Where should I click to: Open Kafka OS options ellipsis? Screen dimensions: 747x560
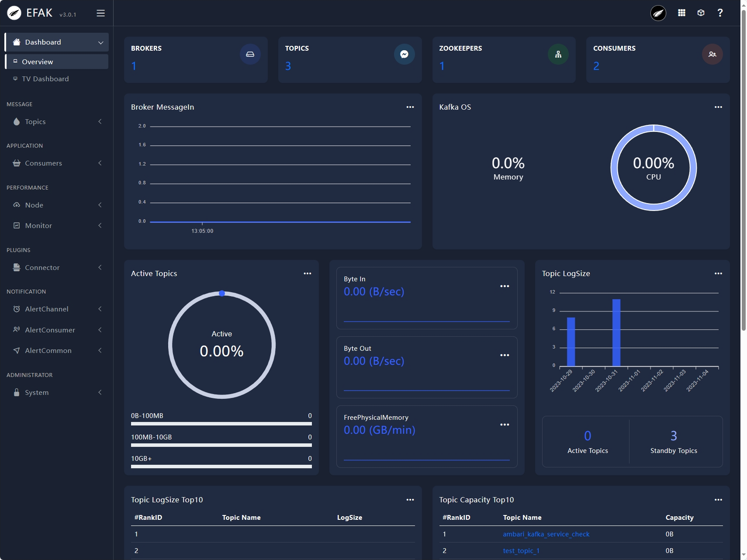point(718,107)
